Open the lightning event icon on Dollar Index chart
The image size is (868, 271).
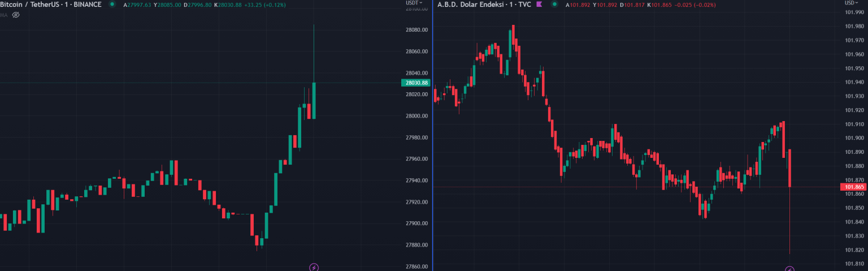click(790, 270)
